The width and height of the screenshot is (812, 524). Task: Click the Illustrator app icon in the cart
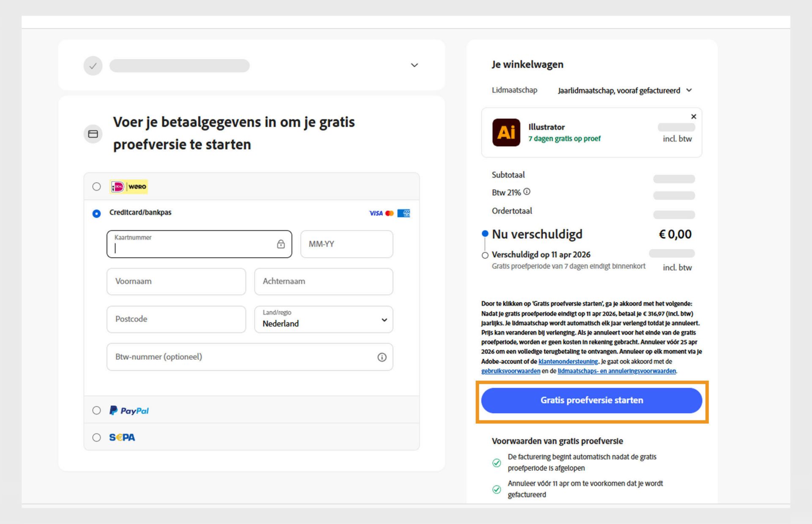click(507, 132)
